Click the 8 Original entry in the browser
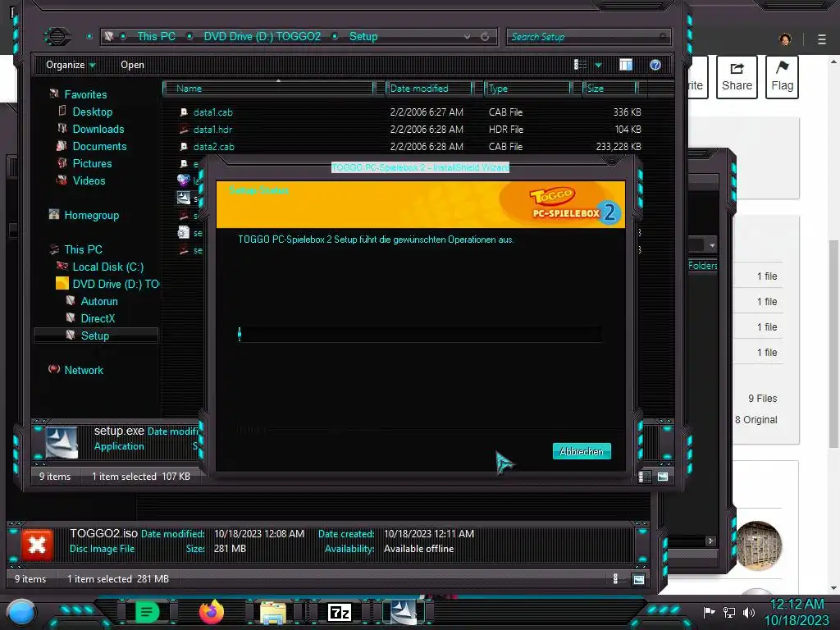Screen dimensions: 840x630 click(756, 419)
